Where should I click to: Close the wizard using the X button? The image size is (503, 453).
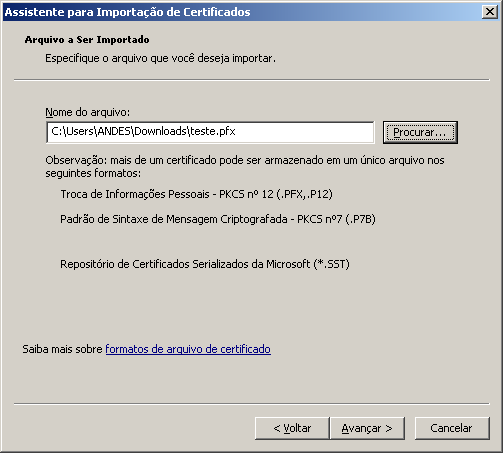coord(490,12)
